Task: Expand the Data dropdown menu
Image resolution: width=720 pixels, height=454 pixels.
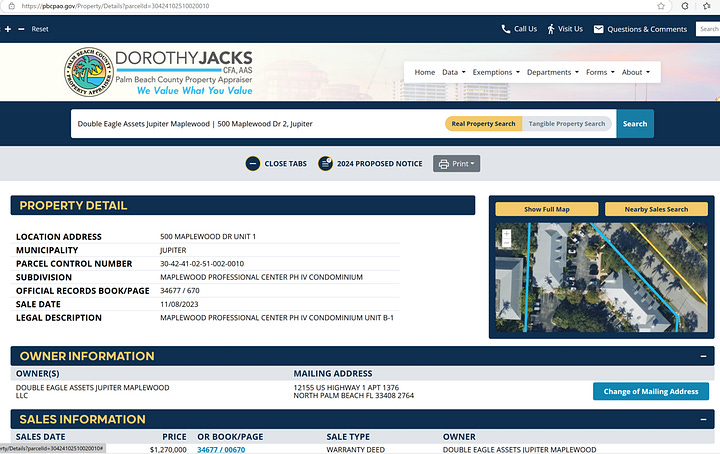Action: point(454,72)
